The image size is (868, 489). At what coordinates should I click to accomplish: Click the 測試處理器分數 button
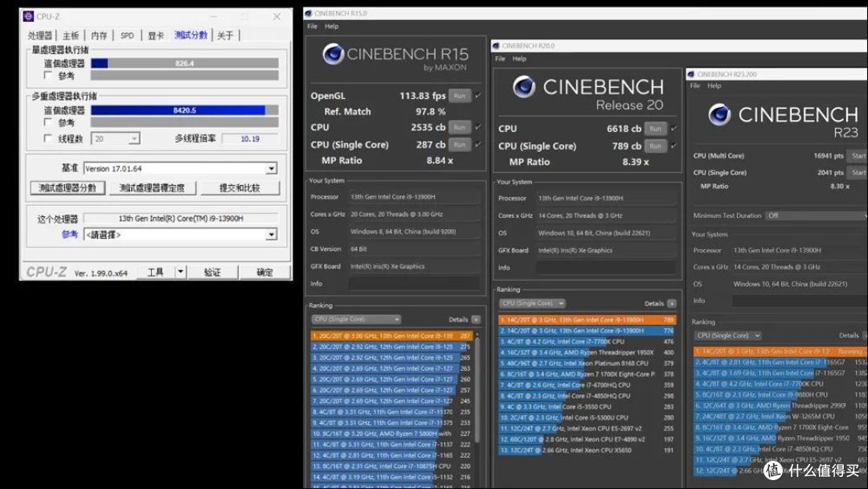[68, 188]
